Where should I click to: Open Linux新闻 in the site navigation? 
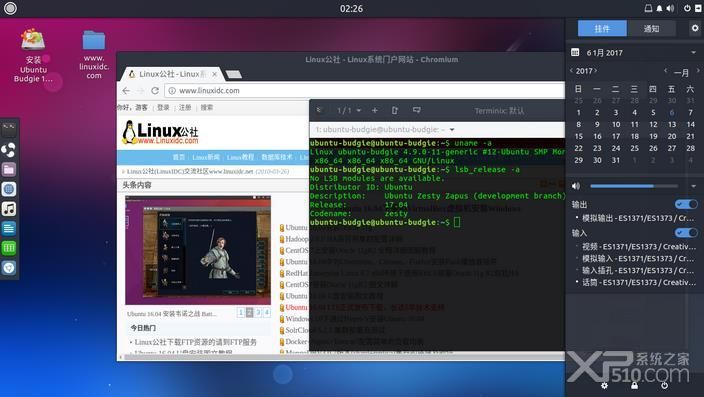pos(206,157)
